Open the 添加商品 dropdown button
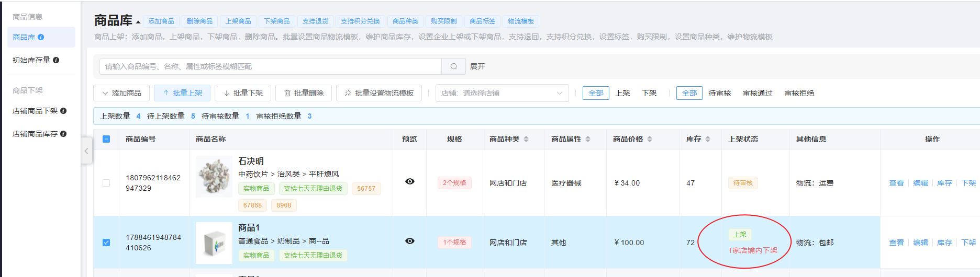 click(x=121, y=93)
